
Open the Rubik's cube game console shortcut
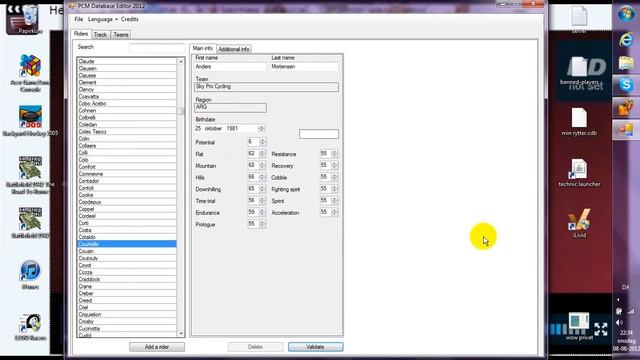30,67
